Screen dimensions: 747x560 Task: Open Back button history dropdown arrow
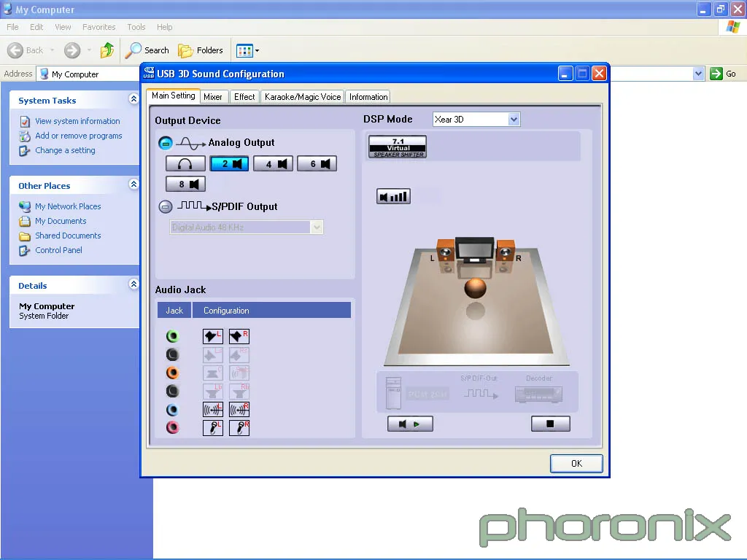(52, 50)
